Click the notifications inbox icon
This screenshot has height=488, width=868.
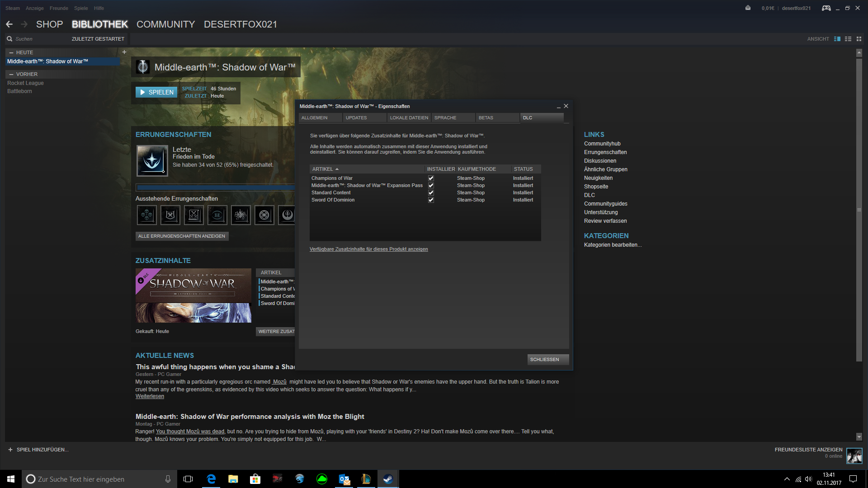[748, 8]
